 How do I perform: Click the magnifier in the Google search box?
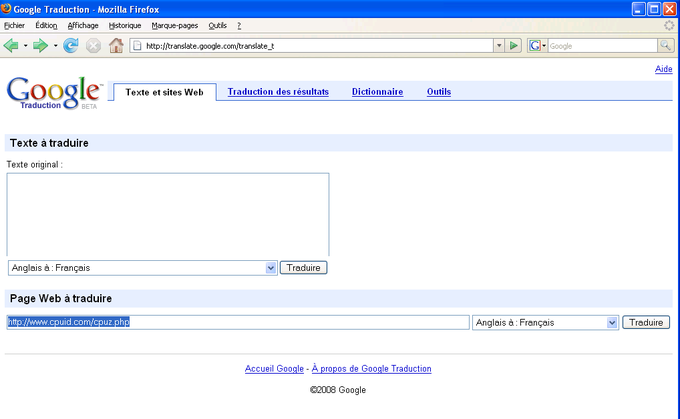(665, 46)
